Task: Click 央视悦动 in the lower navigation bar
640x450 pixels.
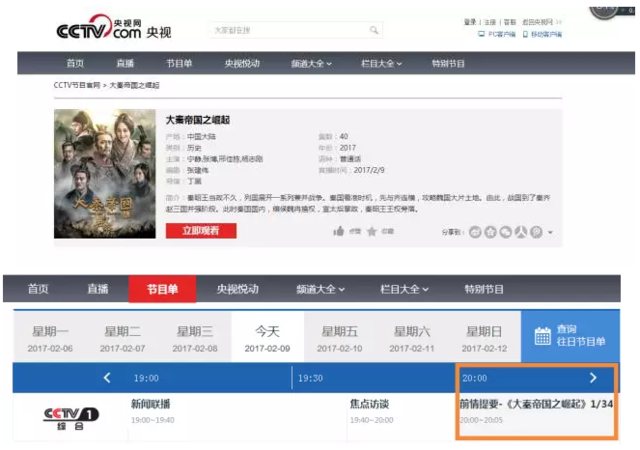Action: 238,289
